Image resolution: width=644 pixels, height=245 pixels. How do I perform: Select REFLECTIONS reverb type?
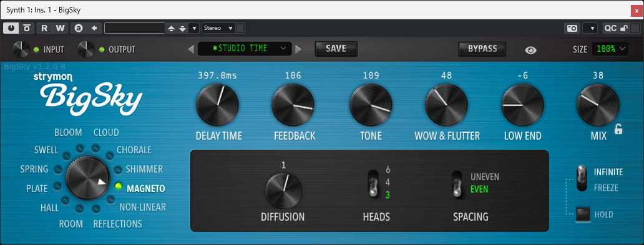(x=117, y=224)
